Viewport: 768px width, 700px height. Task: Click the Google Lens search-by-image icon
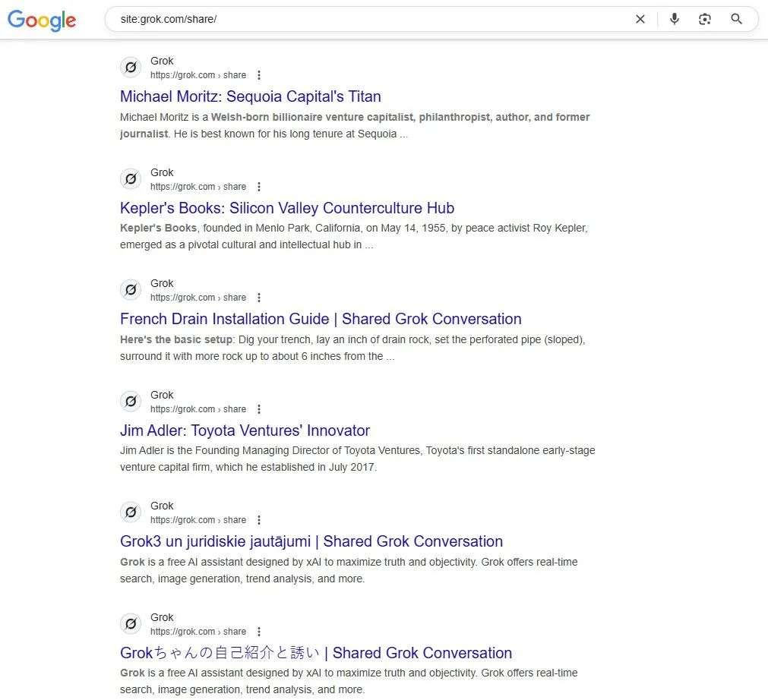[705, 19]
